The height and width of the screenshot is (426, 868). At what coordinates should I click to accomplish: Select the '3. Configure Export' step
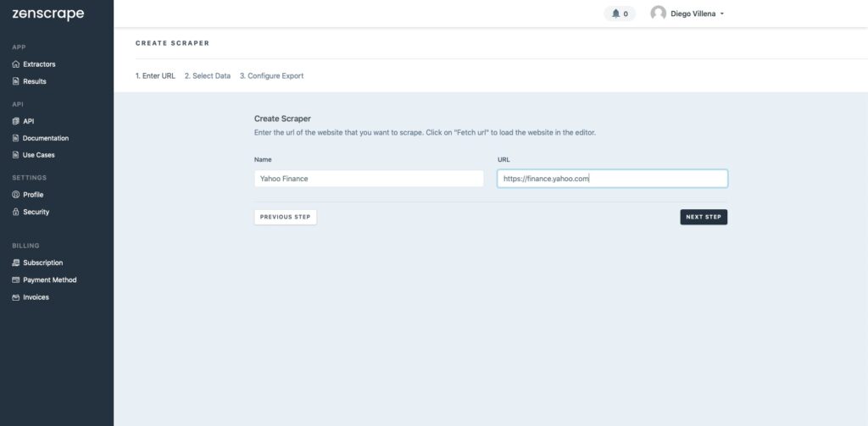(272, 75)
